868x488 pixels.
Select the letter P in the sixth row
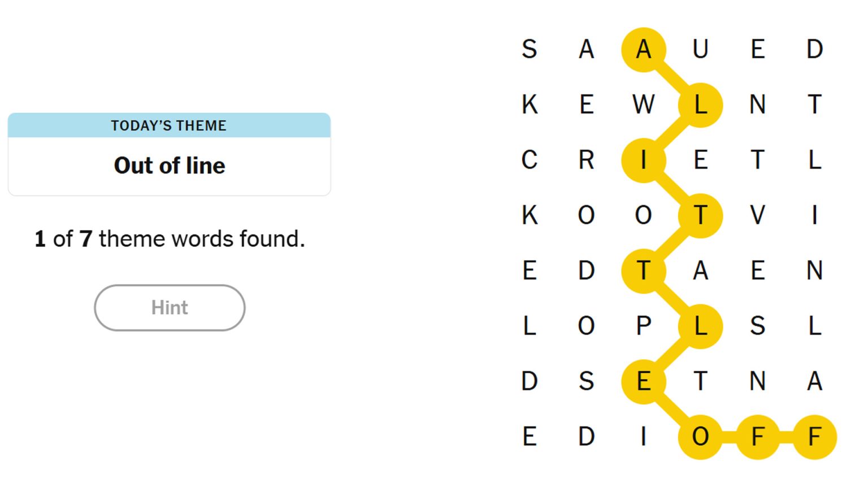[x=644, y=325]
